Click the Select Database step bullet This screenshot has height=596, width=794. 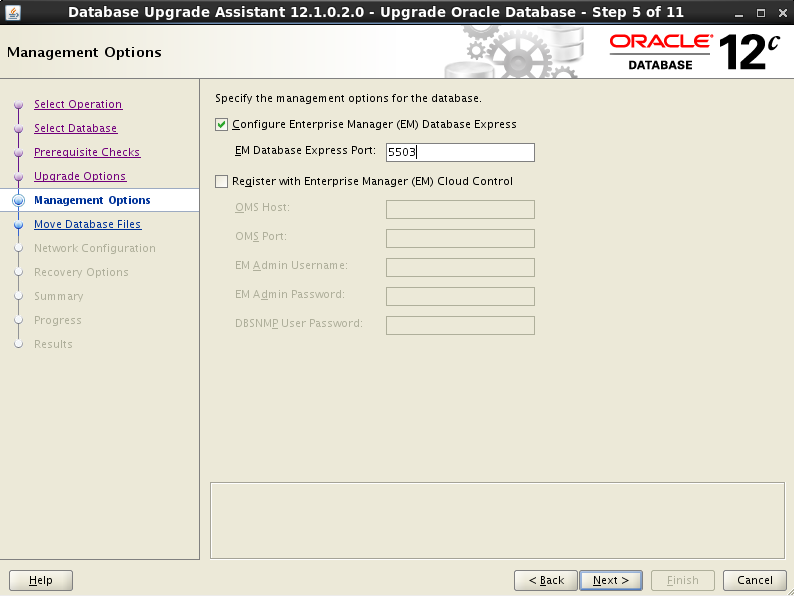(19, 129)
